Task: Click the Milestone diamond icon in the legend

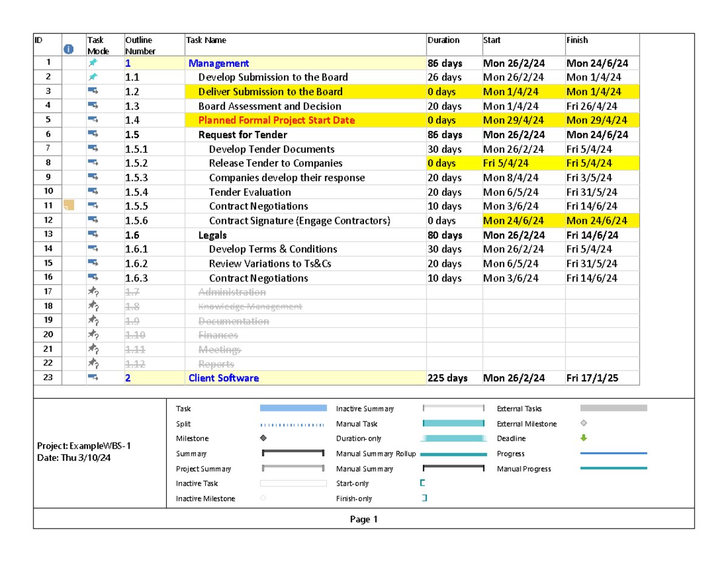Action: pos(262,438)
